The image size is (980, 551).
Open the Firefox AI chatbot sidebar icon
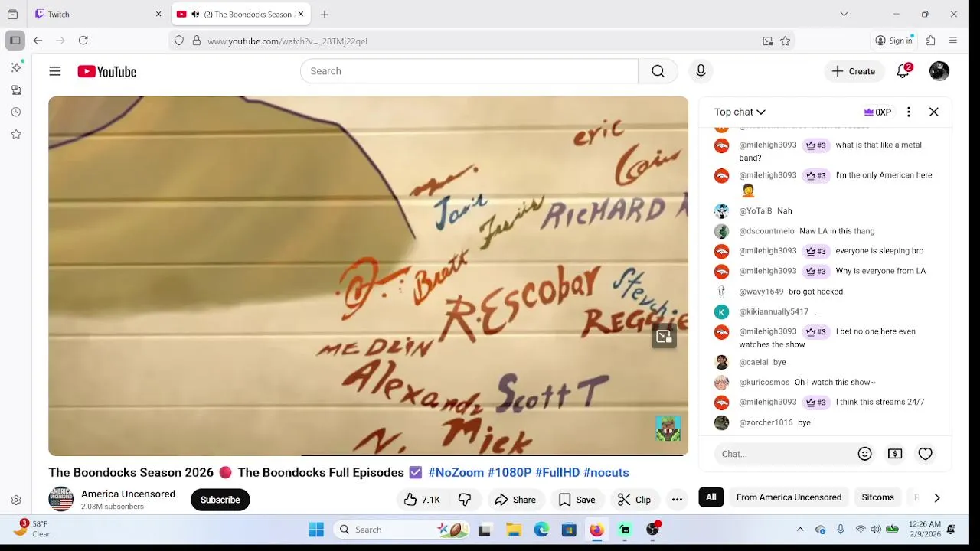16,67
